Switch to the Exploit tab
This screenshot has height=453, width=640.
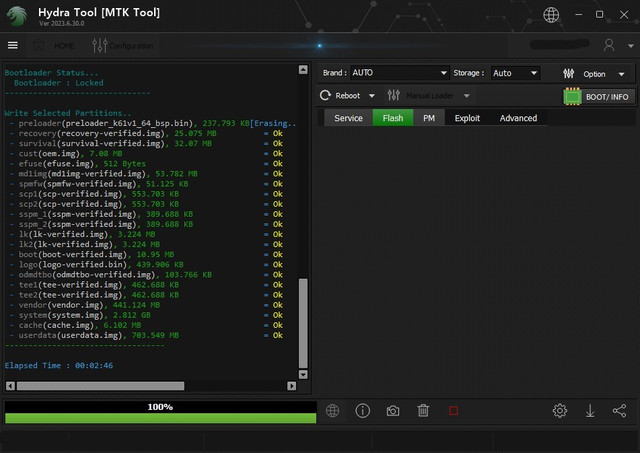(467, 118)
